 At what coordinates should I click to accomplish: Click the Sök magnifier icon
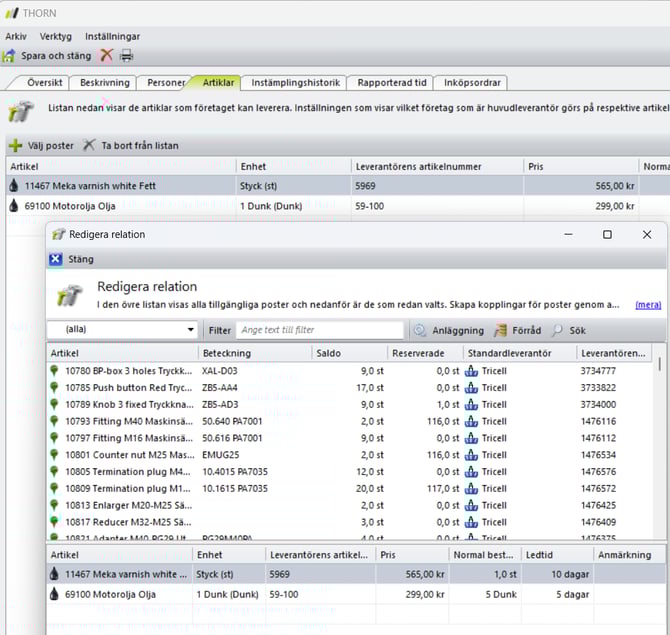tap(557, 330)
